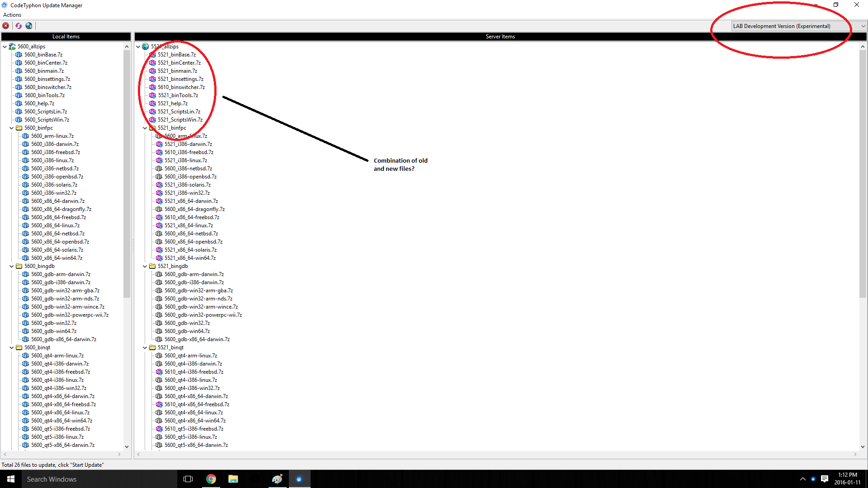868x488 pixels.
Task: Click the folder icon of local 5600_bingdb
Action: pos(19,266)
